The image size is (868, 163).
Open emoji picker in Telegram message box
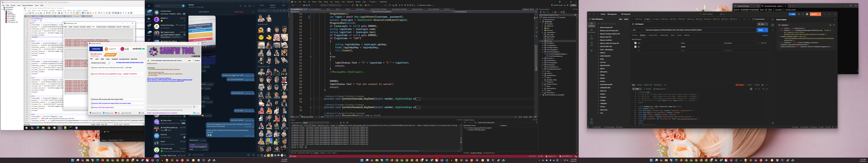[x=249, y=155]
